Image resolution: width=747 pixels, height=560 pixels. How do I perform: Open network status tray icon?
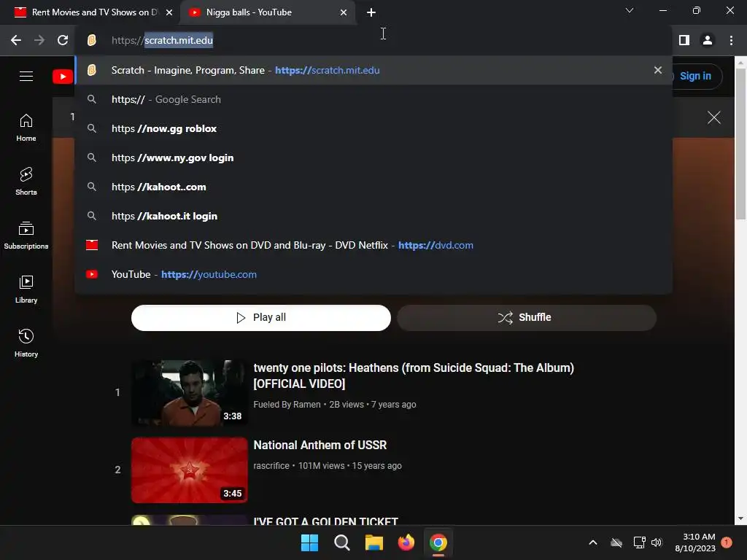pyautogui.click(x=639, y=542)
